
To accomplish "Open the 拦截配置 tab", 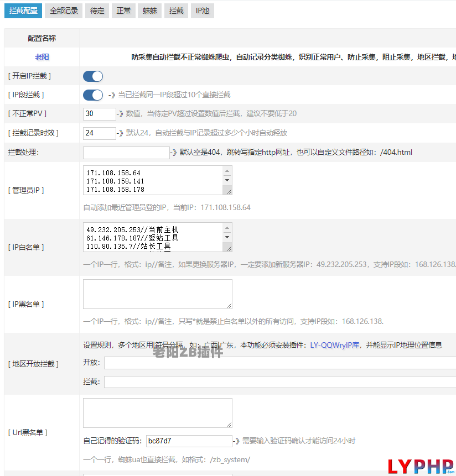I will pos(23,11).
